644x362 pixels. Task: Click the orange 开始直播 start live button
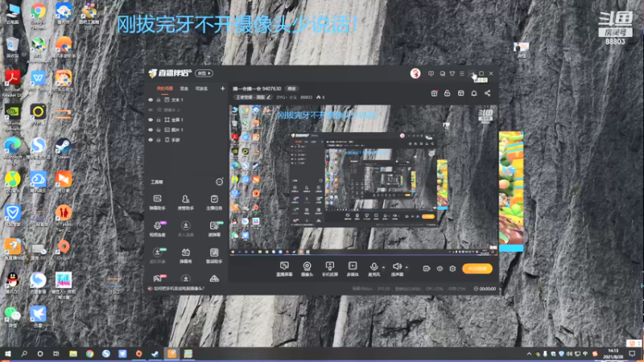coord(477,269)
